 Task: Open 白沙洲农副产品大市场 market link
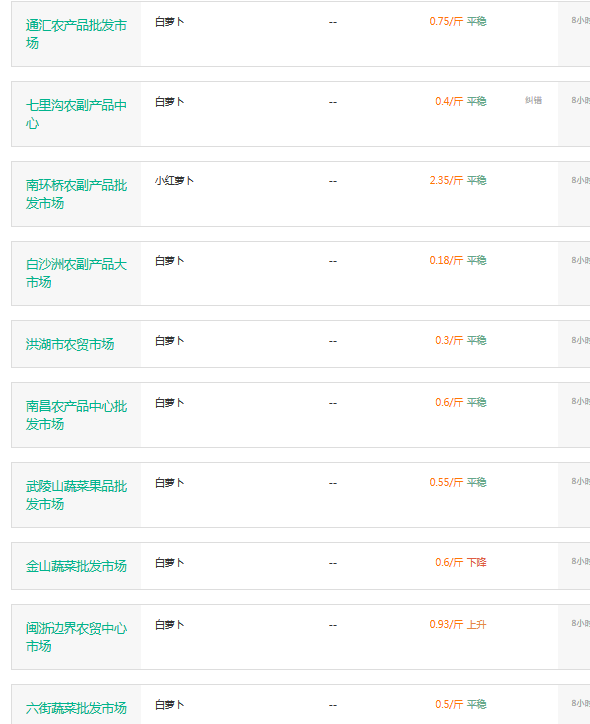pos(76,273)
